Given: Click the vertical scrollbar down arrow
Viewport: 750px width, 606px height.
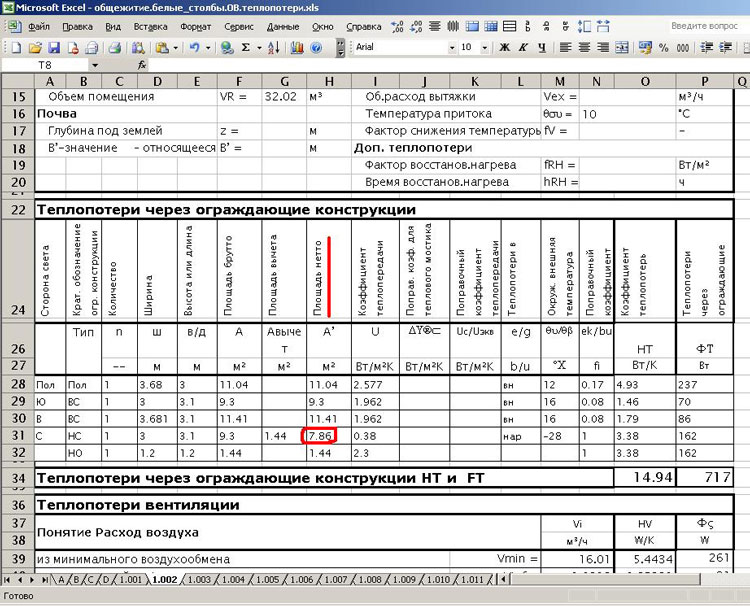Looking at the screenshot, I should point(742,566).
